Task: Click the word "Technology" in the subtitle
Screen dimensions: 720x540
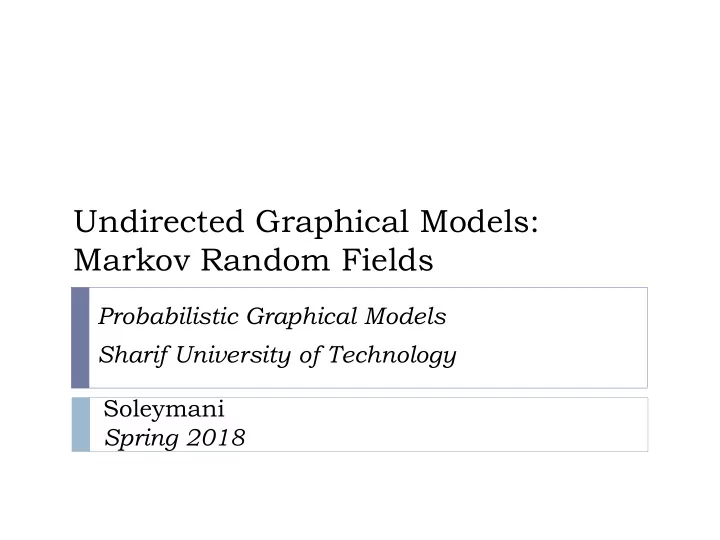Action: 392,355
